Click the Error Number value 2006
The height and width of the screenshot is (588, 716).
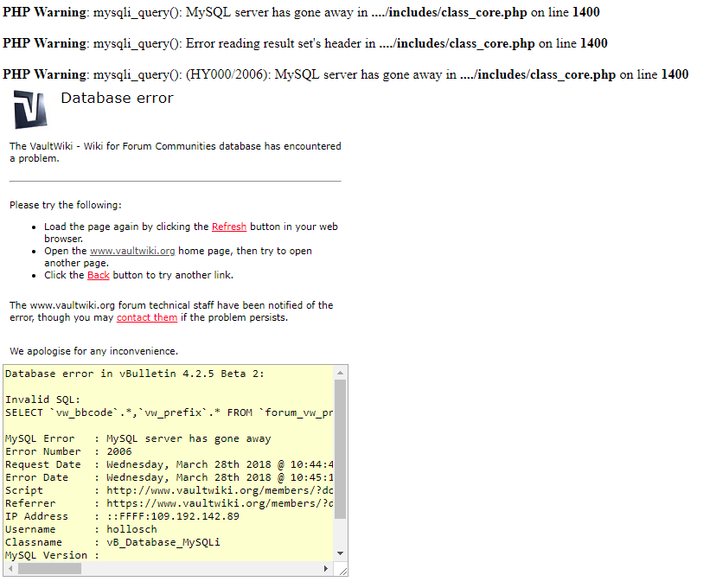tap(119, 451)
